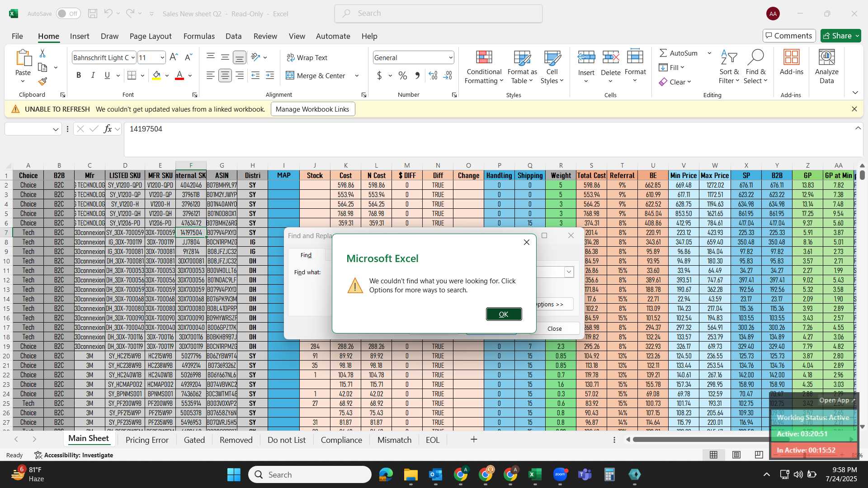This screenshot has height=488, width=868.
Task: Switch to Mismatch sheet tab
Action: click(x=394, y=440)
